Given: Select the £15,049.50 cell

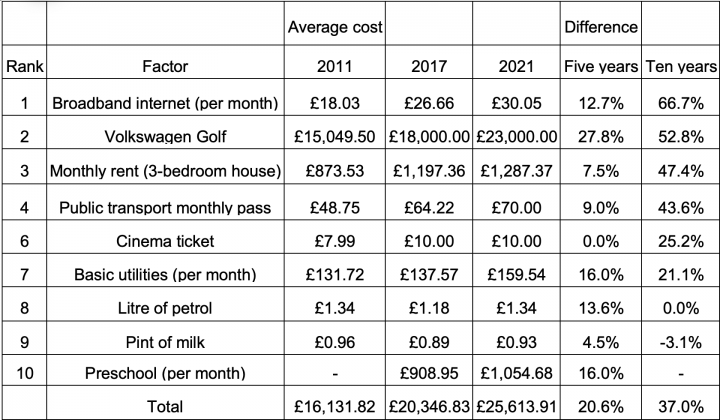Looking at the screenshot, I should 335,133.
